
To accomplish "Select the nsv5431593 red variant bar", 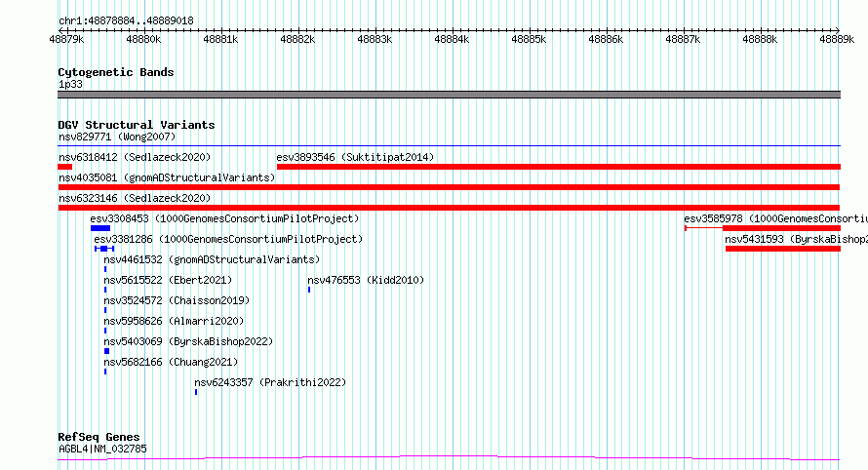I will [x=783, y=249].
